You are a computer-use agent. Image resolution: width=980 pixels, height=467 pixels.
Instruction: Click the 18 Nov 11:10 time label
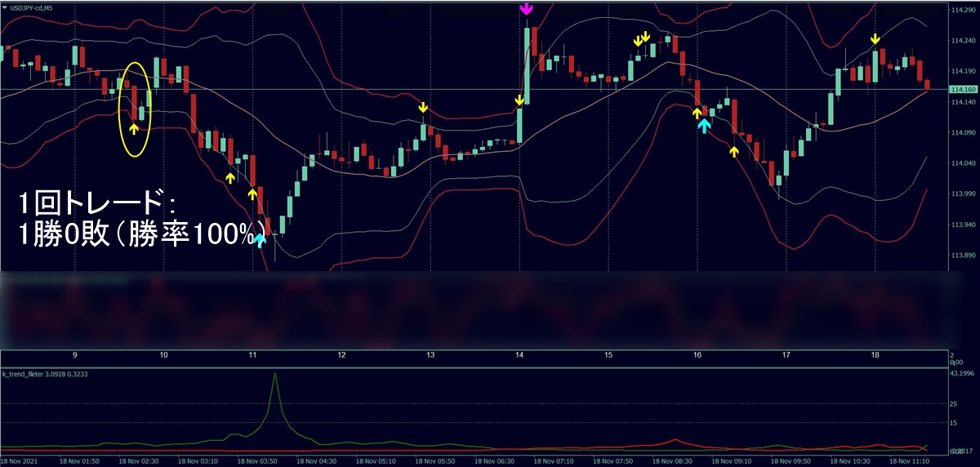909,460
